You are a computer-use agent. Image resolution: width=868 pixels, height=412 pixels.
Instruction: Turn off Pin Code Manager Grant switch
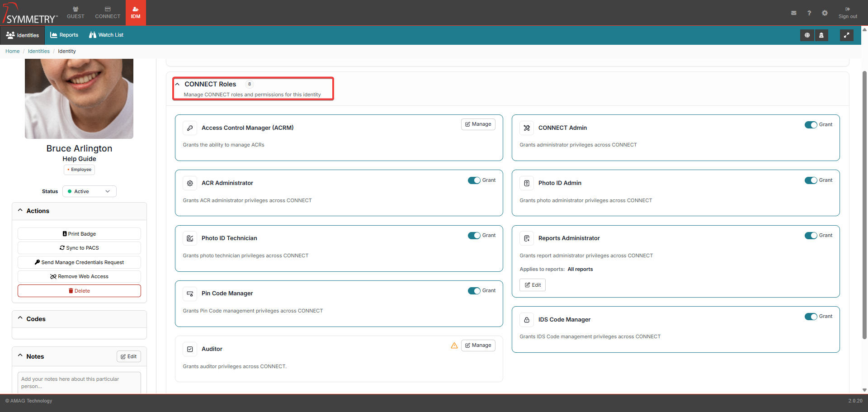474,291
